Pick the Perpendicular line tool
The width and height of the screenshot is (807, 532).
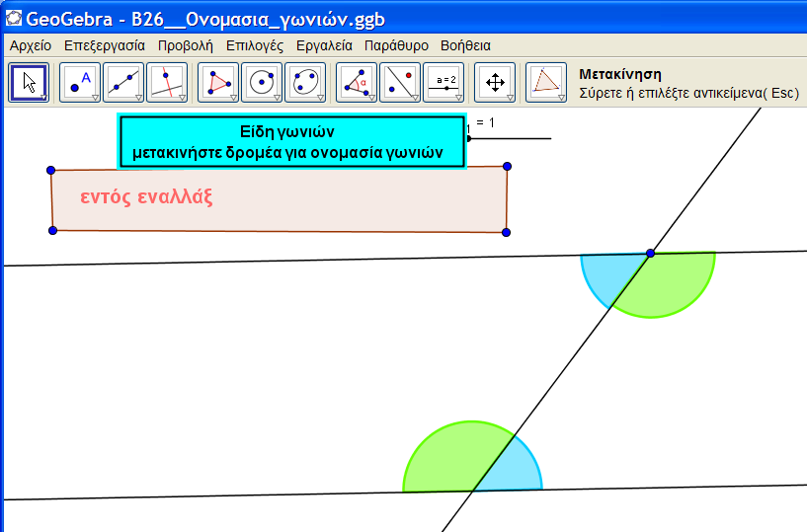[167, 82]
